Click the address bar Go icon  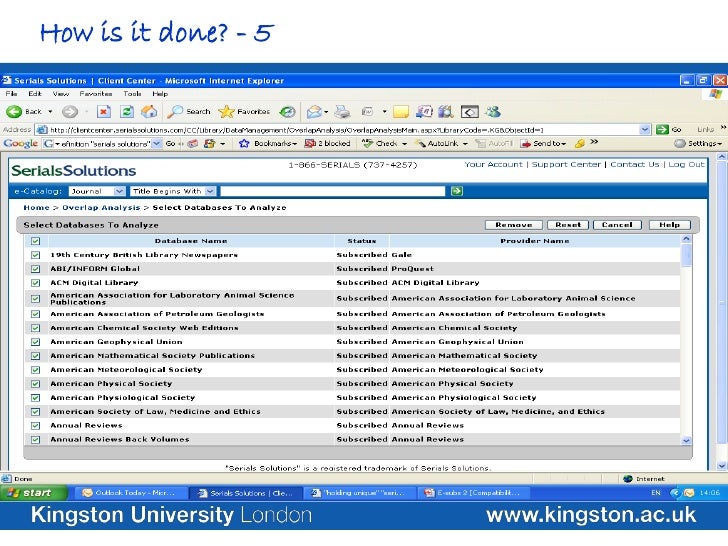pyautogui.click(x=662, y=130)
